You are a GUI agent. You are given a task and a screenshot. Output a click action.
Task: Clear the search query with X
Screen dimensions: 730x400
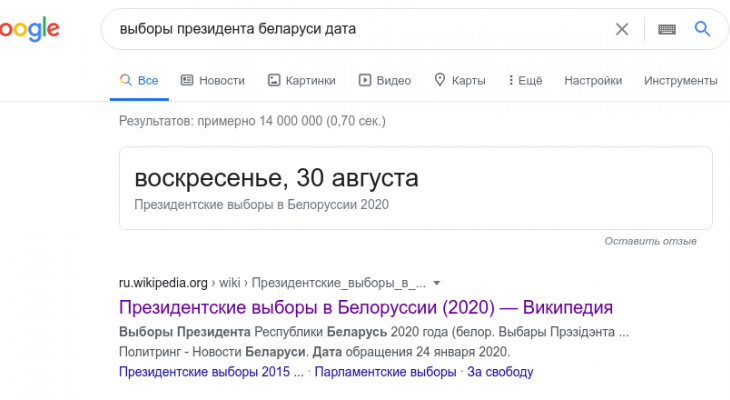[x=622, y=30]
